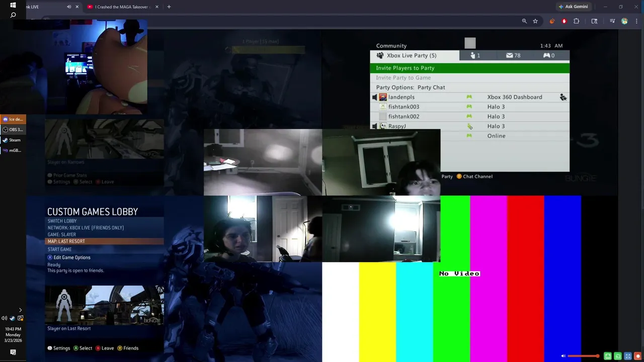Select party member fishtank003
This screenshot has width=644, height=362.
[x=470, y=107]
